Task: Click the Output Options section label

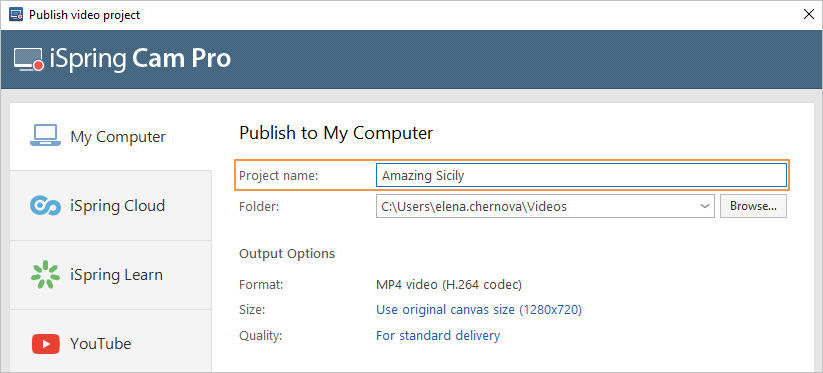Action: click(x=287, y=253)
